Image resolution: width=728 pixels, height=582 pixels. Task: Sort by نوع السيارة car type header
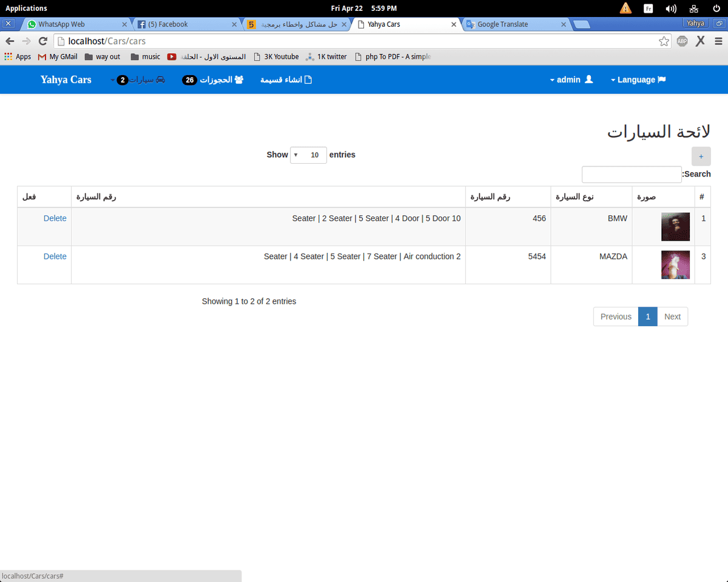click(591, 197)
